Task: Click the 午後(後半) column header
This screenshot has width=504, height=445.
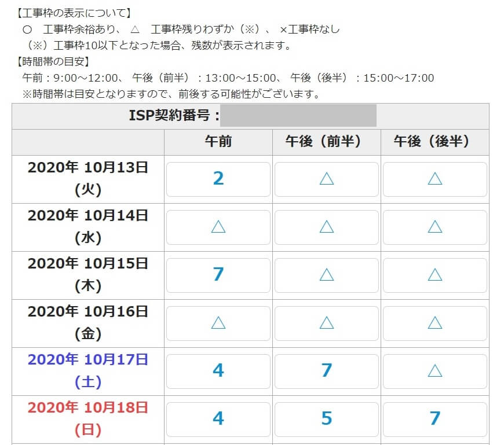Action: tap(435, 142)
